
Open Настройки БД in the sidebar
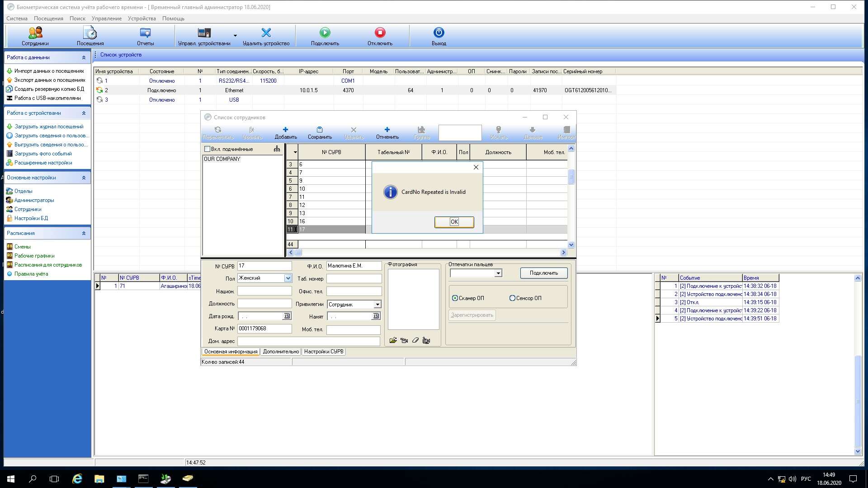(x=31, y=218)
